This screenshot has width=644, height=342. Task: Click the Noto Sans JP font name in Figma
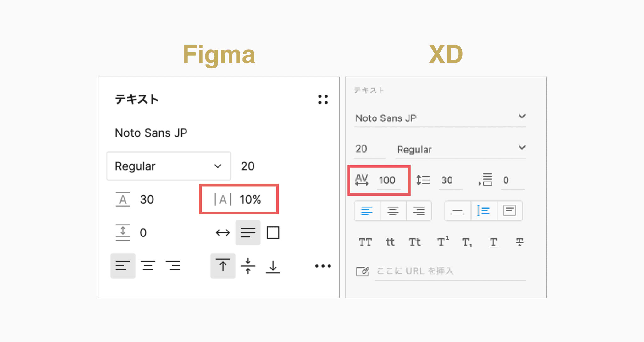[151, 133]
